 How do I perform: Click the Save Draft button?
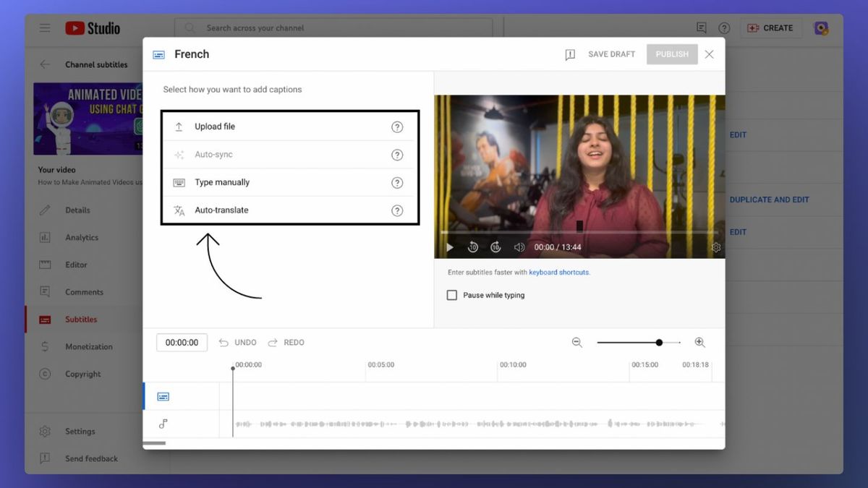click(x=611, y=54)
